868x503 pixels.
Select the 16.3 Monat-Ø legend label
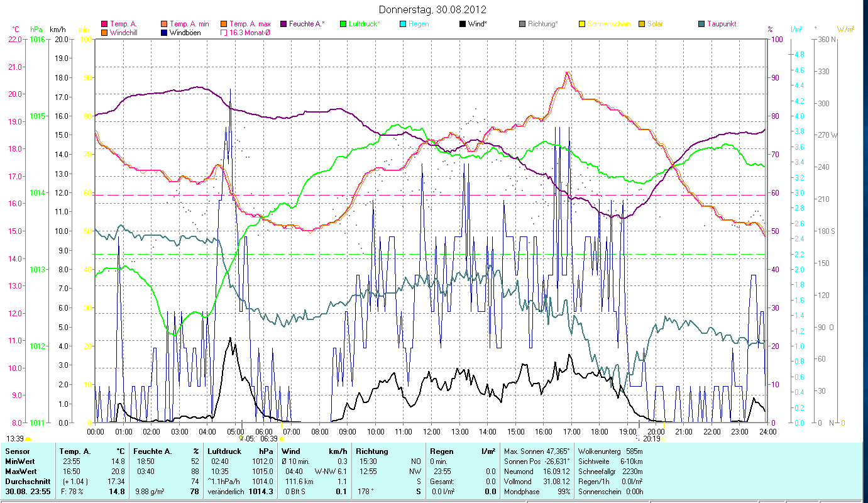tap(250, 33)
